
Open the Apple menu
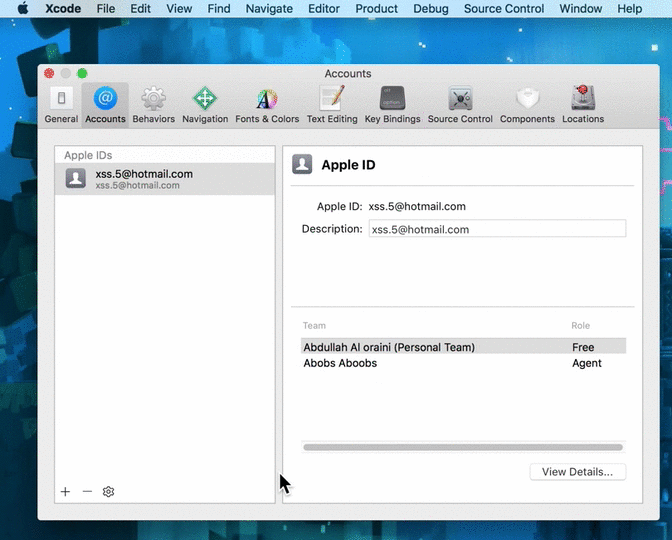coord(22,9)
